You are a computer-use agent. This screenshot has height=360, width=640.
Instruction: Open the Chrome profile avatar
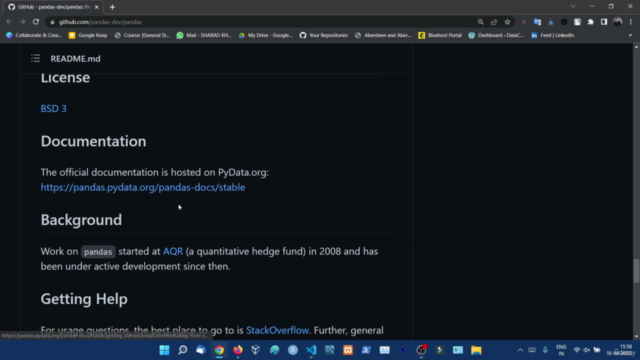coord(618,22)
